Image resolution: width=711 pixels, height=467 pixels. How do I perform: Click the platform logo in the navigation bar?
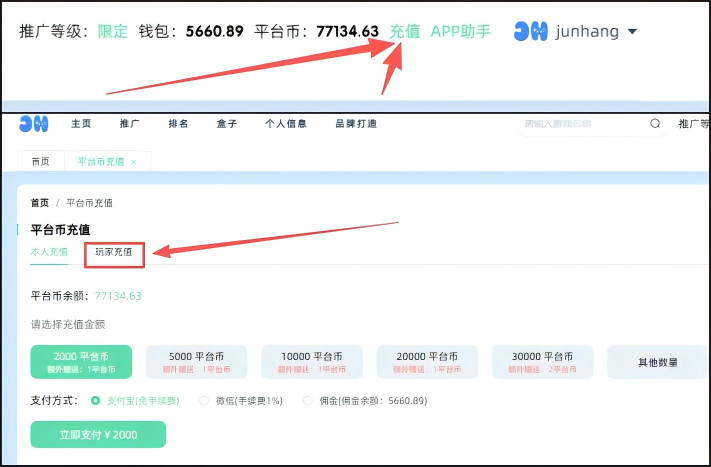point(34,124)
